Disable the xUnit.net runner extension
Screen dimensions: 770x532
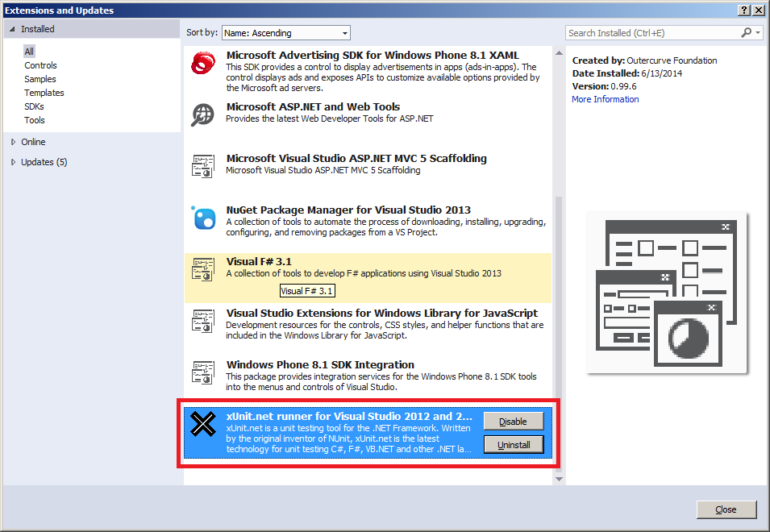[x=514, y=421]
